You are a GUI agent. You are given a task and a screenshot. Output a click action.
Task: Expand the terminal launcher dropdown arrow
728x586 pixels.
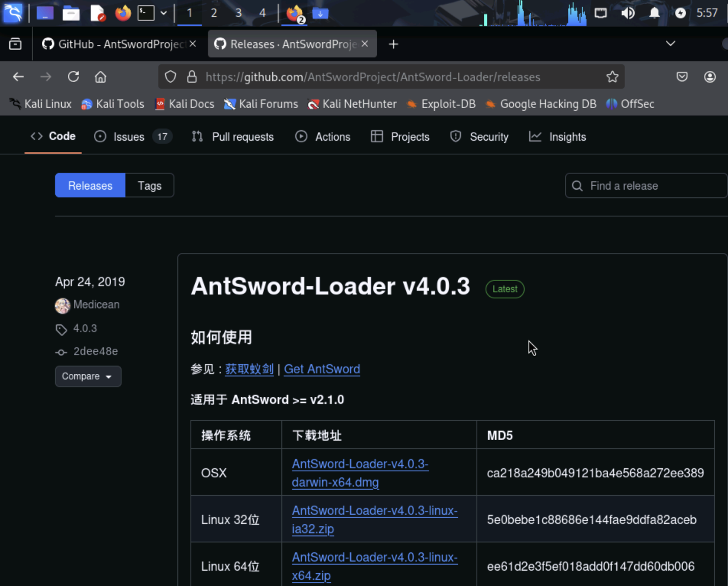(x=164, y=13)
